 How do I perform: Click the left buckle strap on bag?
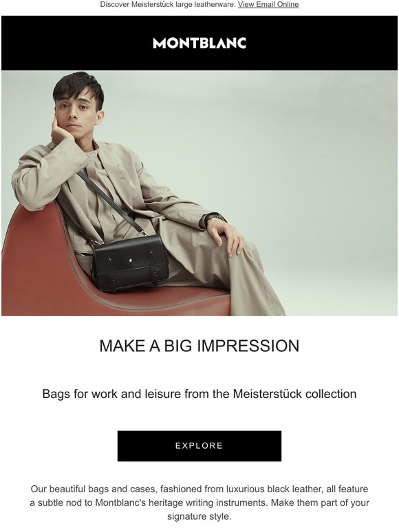(111, 274)
